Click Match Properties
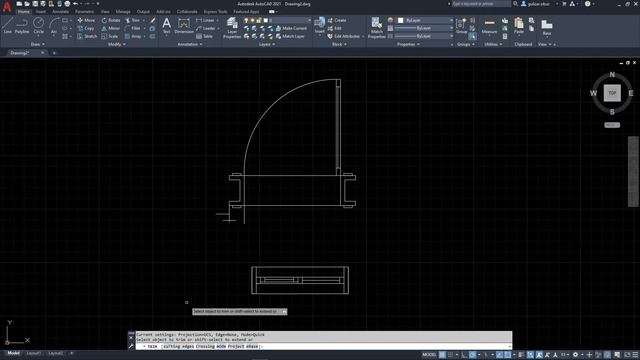The width and height of the screenshot is (640, 360). [x=376, y=28]
